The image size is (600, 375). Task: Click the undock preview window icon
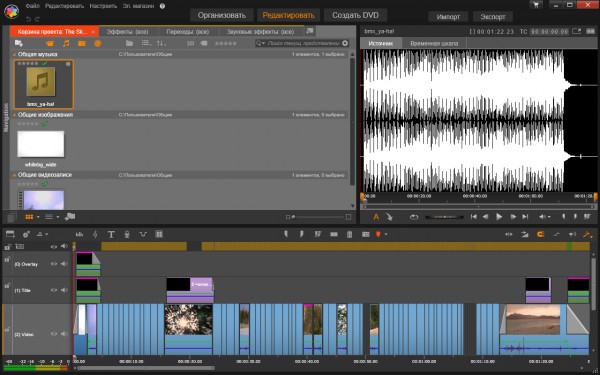576,31
